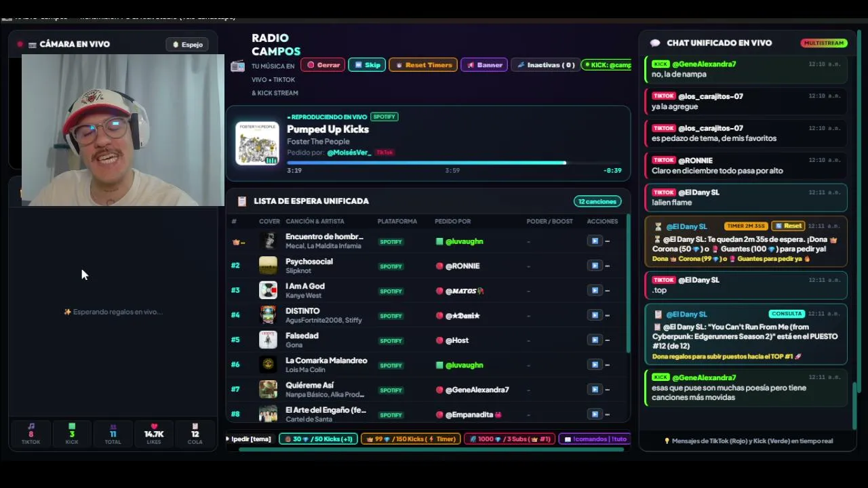Click the !comandos | !tuto chip
The image size is (868, 488).
[x=595, y=439]
